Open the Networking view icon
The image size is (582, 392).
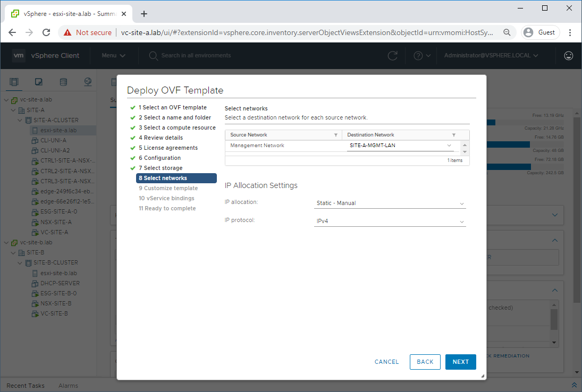(x=88, y=82)
